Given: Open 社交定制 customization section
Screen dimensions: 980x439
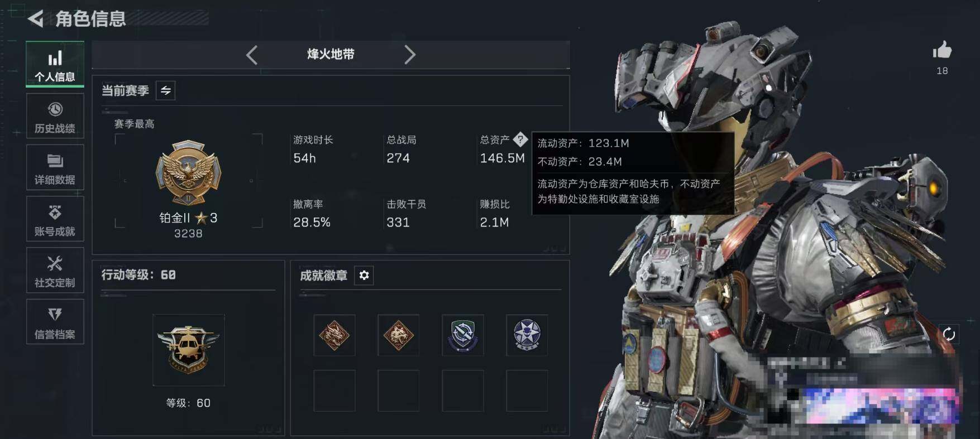Looking at the screenshot, I should coord(55,271).
